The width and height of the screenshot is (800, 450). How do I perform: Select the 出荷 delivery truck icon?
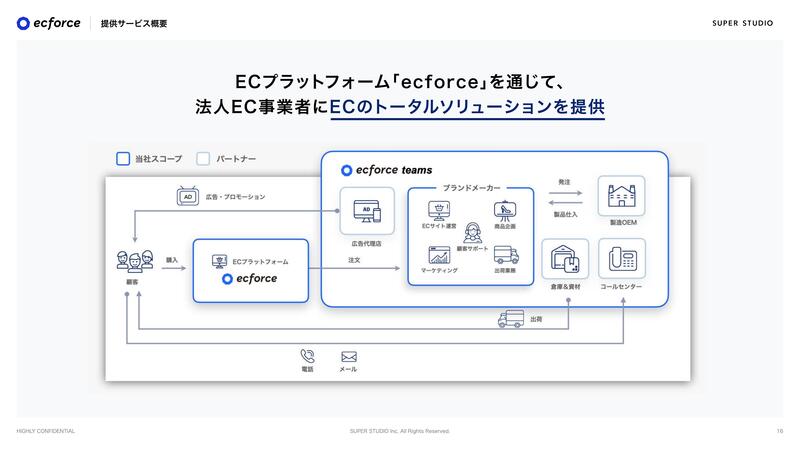pos(511,319)
